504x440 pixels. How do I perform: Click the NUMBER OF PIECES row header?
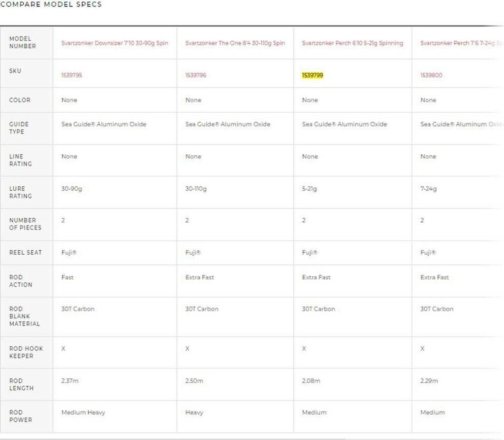[25, 224]
